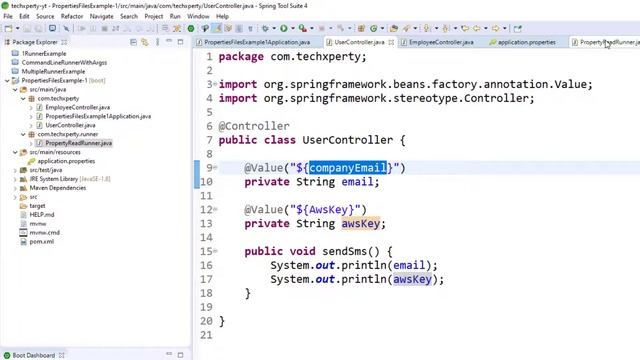The width and height of the screenshot is (640, 360).
Task: Open the Navigate menu
Action: pos(102,16)
